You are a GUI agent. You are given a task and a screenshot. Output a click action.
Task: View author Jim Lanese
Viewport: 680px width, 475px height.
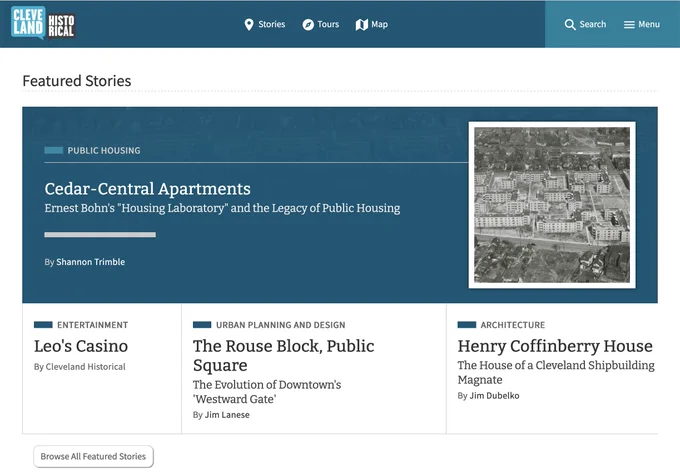(227, 415)
